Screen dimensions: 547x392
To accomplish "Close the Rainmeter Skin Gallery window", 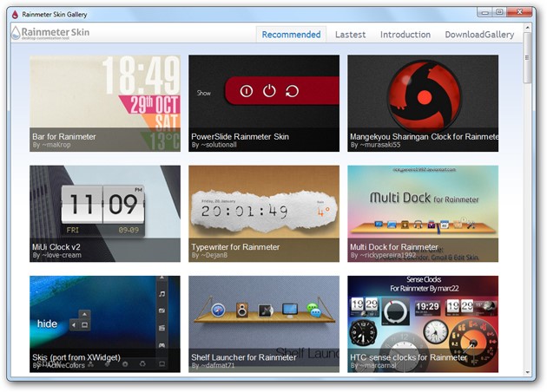I will (519, 12).
